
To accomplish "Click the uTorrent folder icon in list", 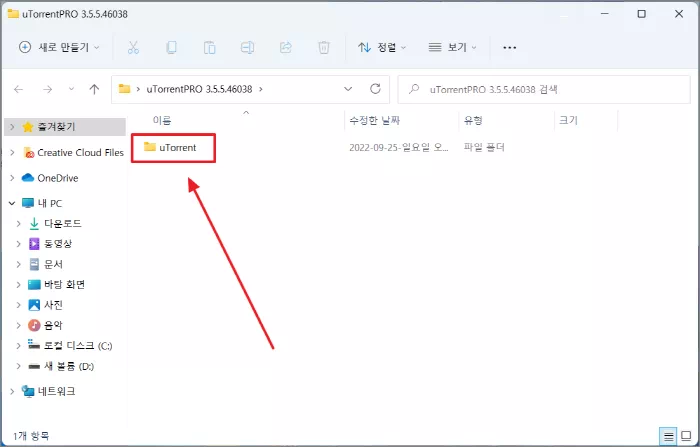I will [150, 147].
